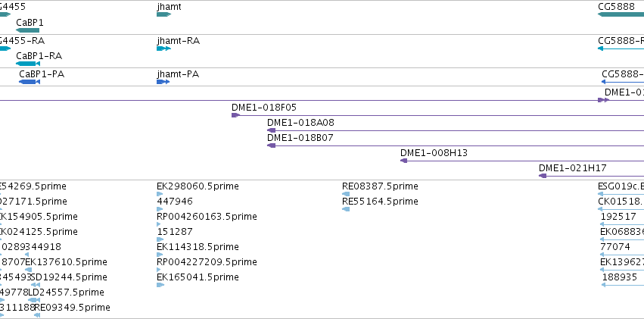Viewport: 644px width, 319px height.
Task: Select the EK114318.5prime EST marker
Action: (x=160, y=255)
